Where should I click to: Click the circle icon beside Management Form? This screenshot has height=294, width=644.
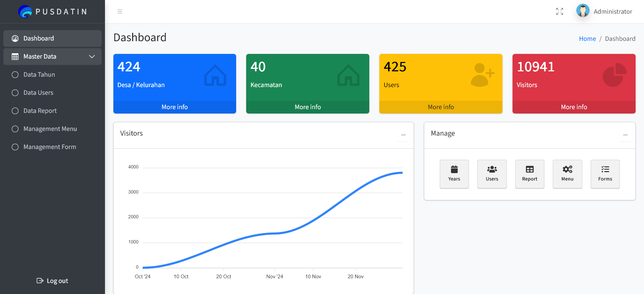click(x=15, y=147)
